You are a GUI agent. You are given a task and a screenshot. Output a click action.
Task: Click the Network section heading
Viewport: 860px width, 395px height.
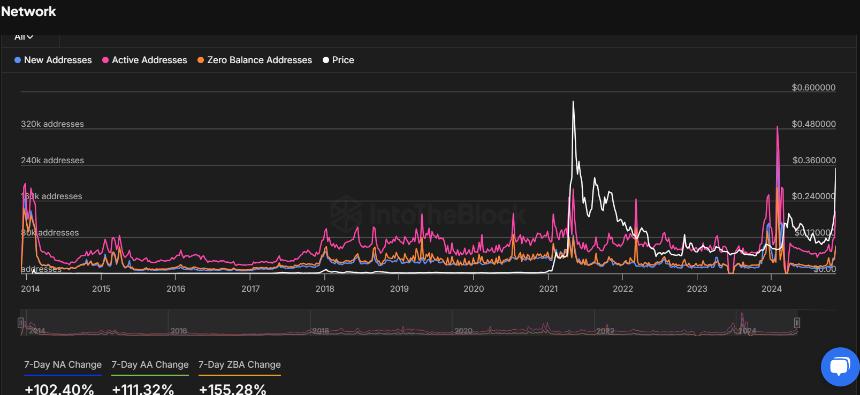[x=29, y=11]
